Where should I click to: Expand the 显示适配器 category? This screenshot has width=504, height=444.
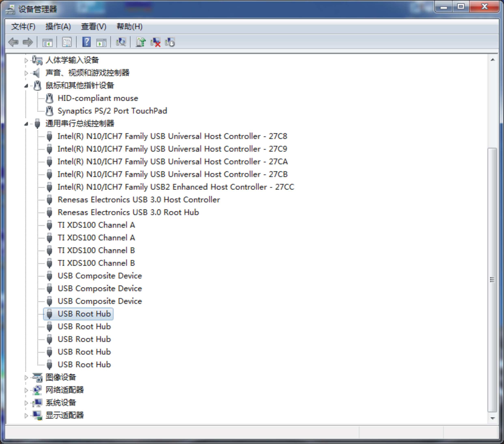click(26, 416)
